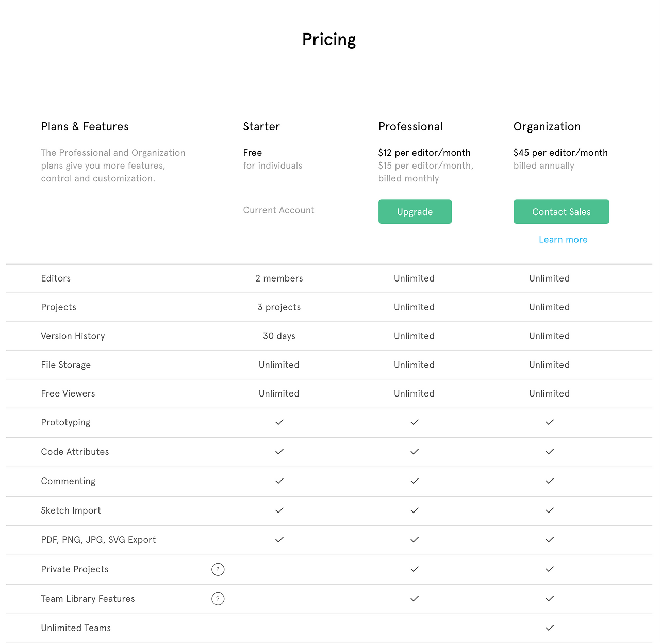Click the Sketch Import Organization checkmark
660x644 pixels.
point(550,510)
